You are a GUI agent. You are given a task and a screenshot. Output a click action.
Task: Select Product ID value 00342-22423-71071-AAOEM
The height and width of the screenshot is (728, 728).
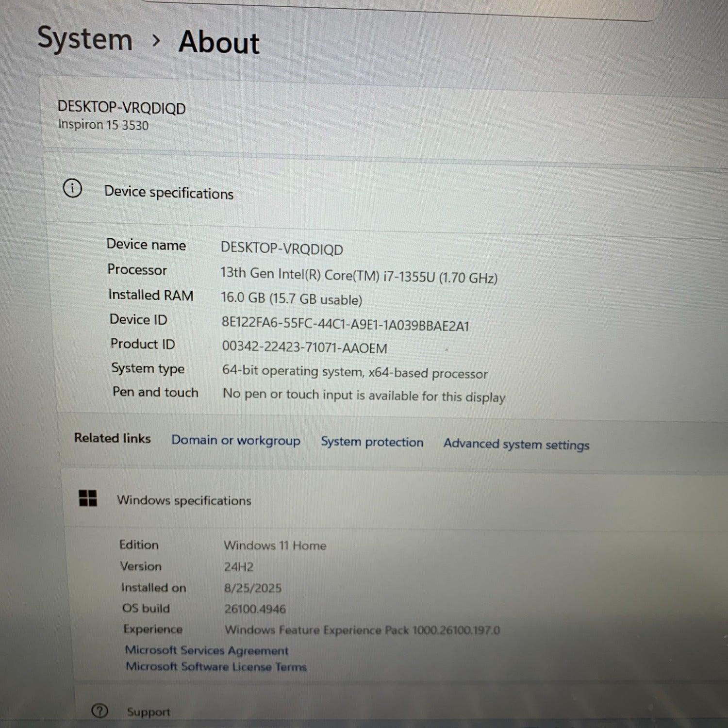[305, 347]
